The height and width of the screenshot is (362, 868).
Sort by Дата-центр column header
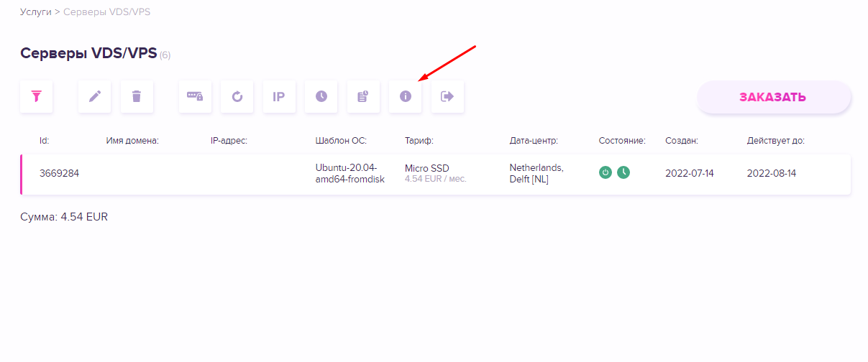[534, 141]
